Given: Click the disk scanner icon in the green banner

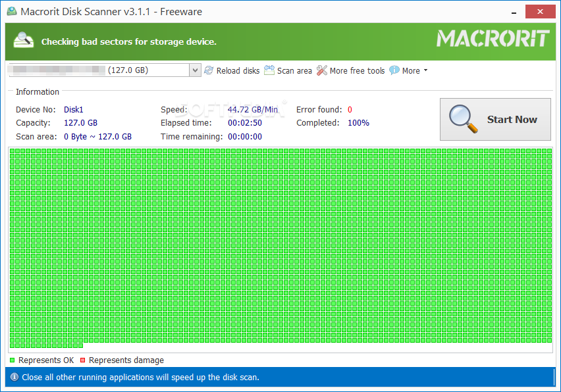Looking at the screenshot, I should point(24,40).
